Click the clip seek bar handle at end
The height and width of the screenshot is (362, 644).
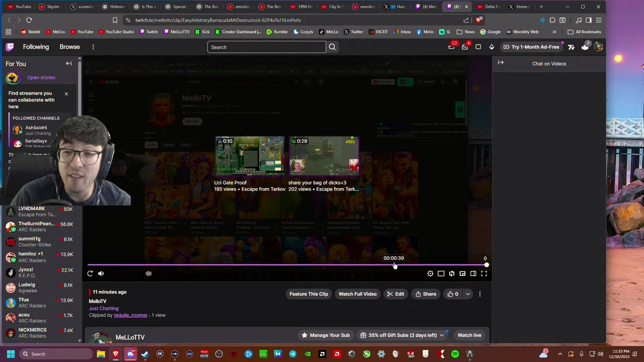click(487, 265)
